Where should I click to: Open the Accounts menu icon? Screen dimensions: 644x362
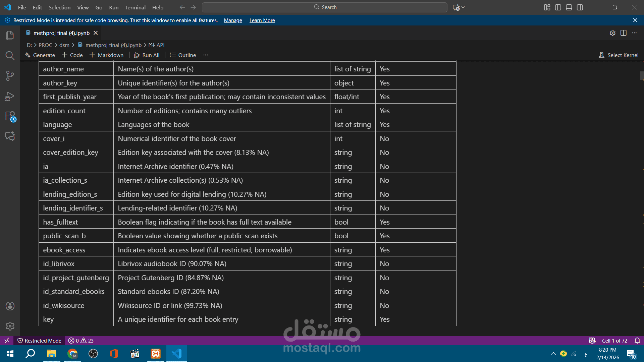[10, 306]
